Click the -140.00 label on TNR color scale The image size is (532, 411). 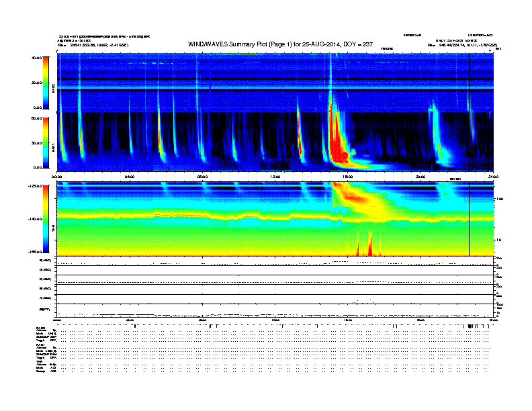tap(35, 219)
